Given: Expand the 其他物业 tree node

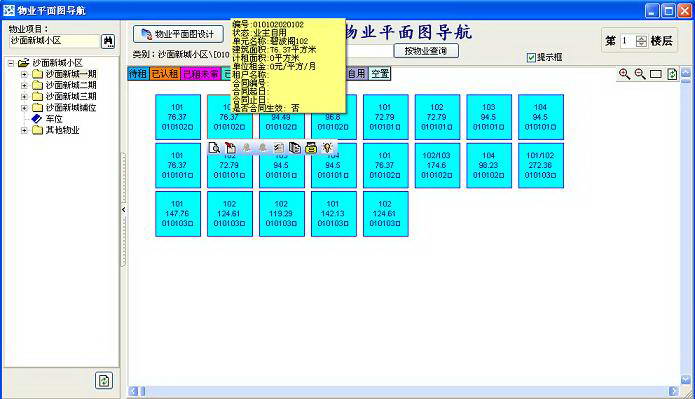Looking at the screenshot, I should (x=24, y=130).
